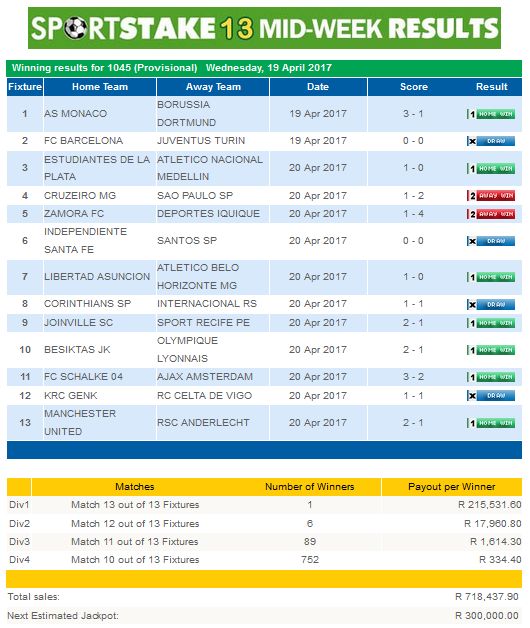530x628 pixels.
Task: Click the Draw badge for KRC Genk
Action: pyautogui.click(x=491, y=396)
